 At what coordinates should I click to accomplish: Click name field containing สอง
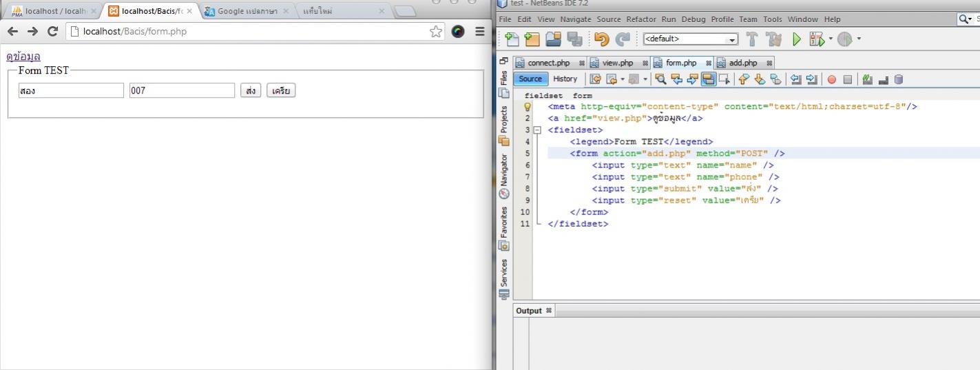(71, 90)
